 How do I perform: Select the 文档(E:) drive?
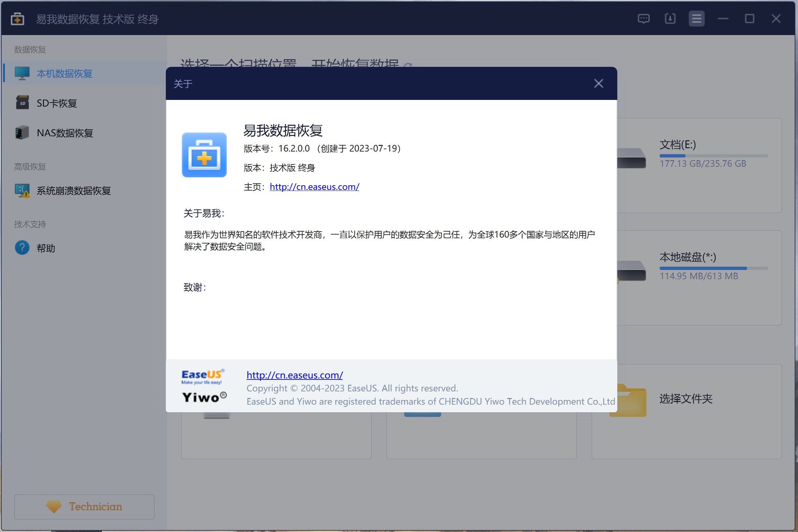[699, 165]
